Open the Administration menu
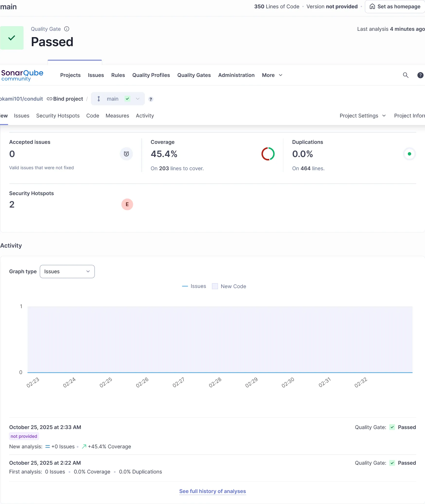This screenshot has height=504, width=425. pos(236,75)
